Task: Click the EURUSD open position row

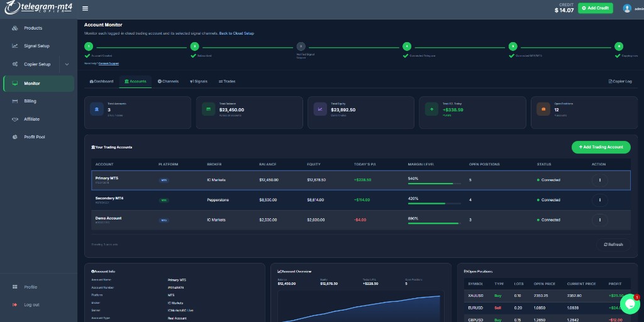Action: coord(547,308)
